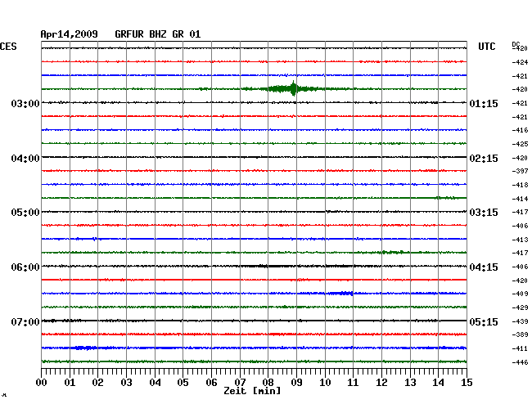This screenshot has width=532, height=404.
Task: Click the 02:15 UTC label
Action: tap(484, 159)
